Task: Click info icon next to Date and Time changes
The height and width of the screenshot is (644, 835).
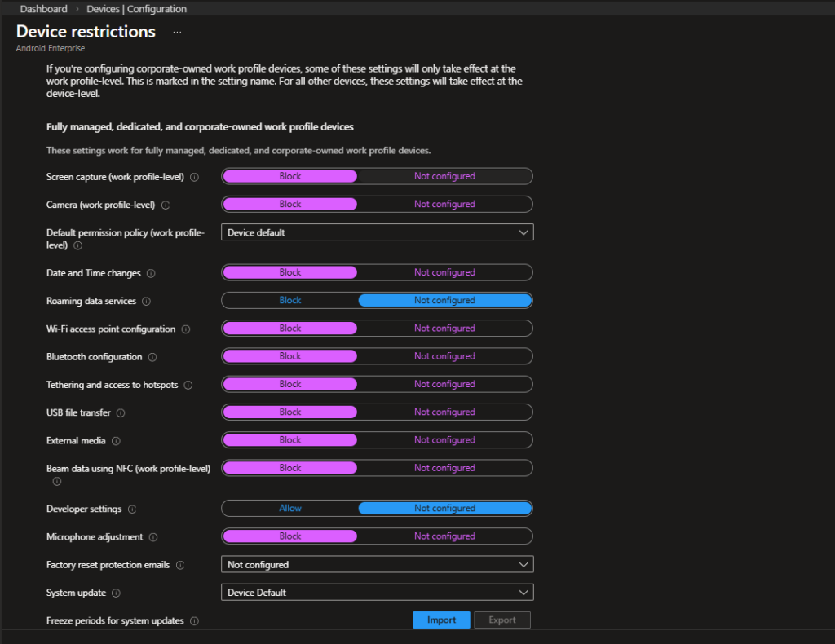Action: tap(151, 273)
